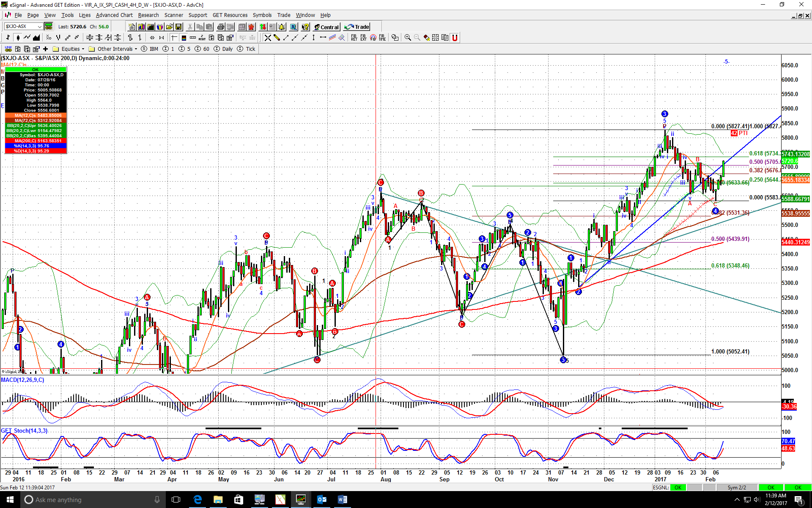Viewport: 812px width, 508px height.
Task: Select the eraser tool icon
Action: (427, 38)
